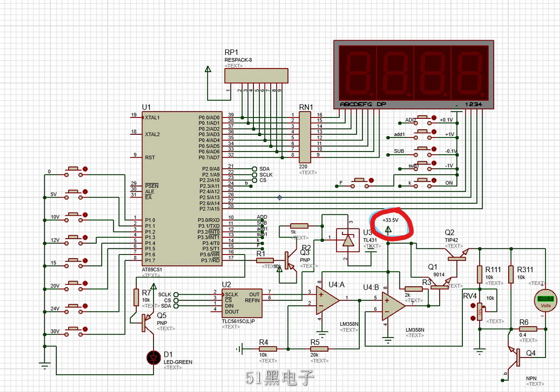Toggle latch dot of ADD +0.1V button

tap(434, 117)
